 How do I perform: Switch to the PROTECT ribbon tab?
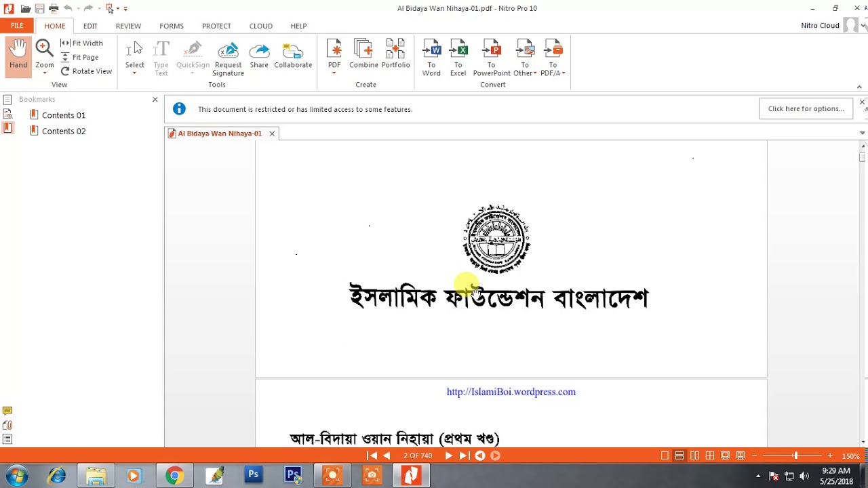coord(216,26)
